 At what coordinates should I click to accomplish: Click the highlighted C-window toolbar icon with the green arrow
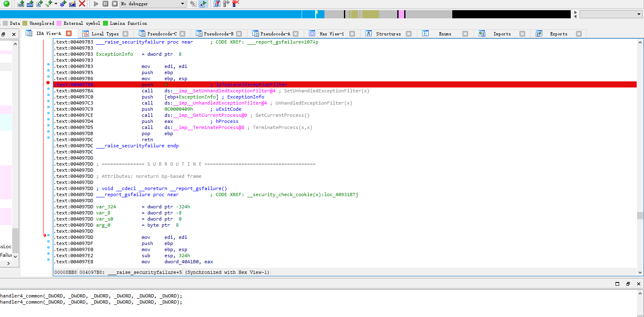pyautogui.click(x=203, y=4)
